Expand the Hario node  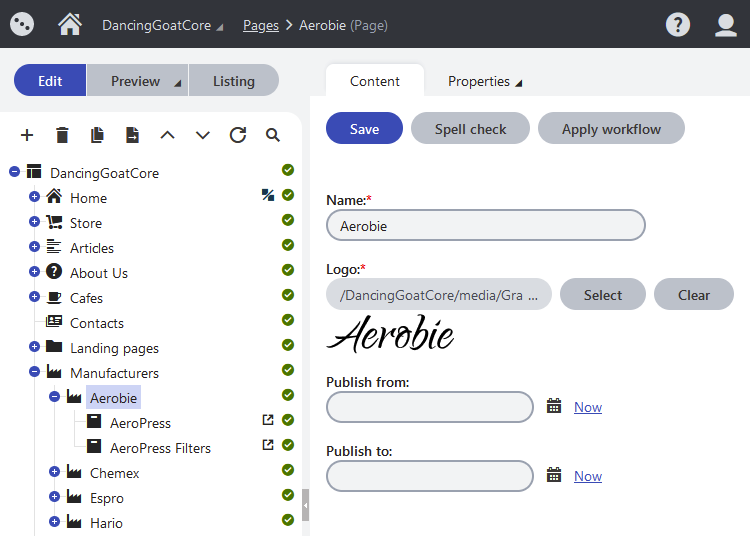(54, 521)
